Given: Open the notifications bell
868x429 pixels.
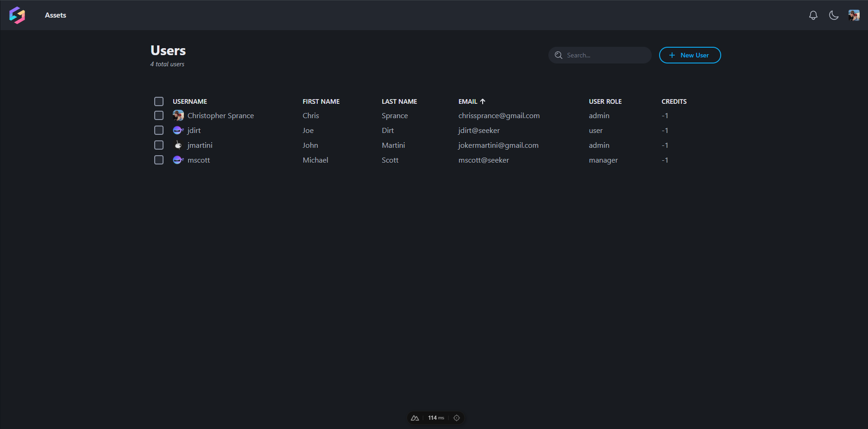Looking at the screenshot, I should [813, 15].
